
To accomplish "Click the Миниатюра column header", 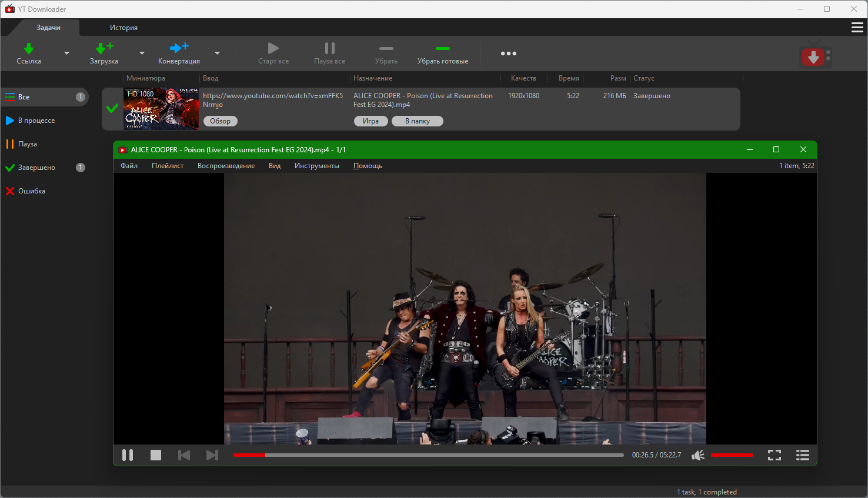I will coord(146,78).
